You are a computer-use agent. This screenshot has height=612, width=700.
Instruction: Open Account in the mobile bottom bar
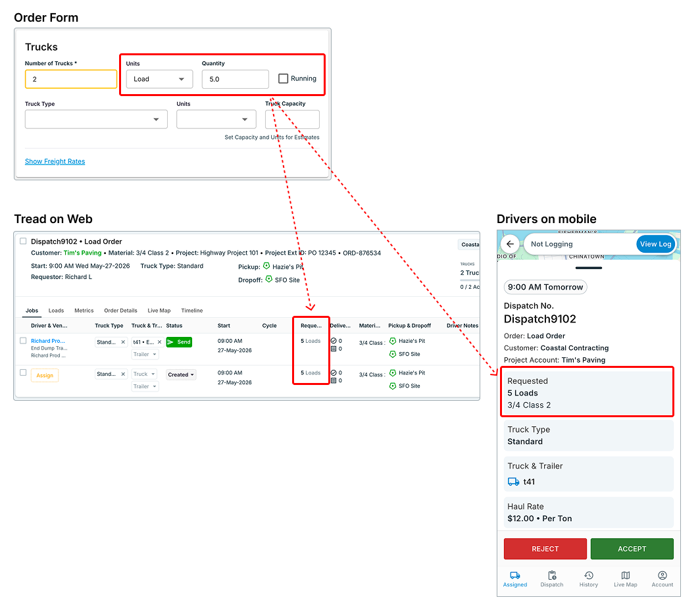[x=662, y=579]
